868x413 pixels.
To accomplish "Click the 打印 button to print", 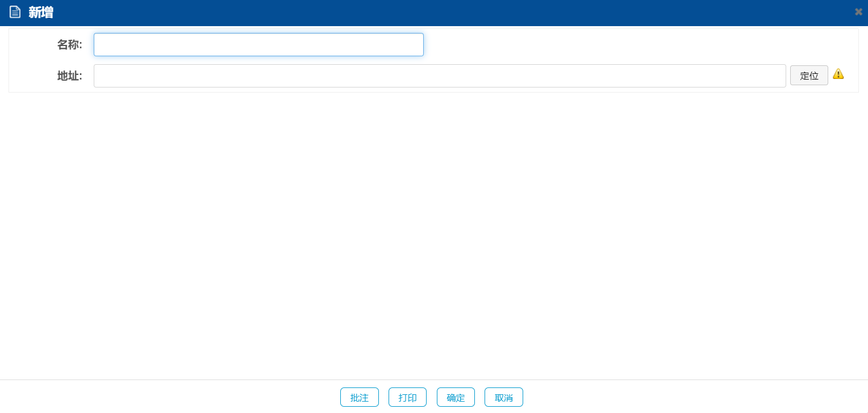I will [407, 398].
